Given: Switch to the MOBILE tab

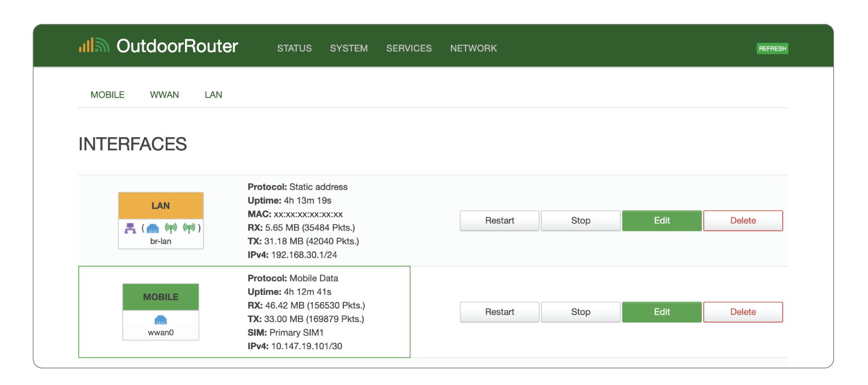Looking at the screenshot, I should pos(107,95).
